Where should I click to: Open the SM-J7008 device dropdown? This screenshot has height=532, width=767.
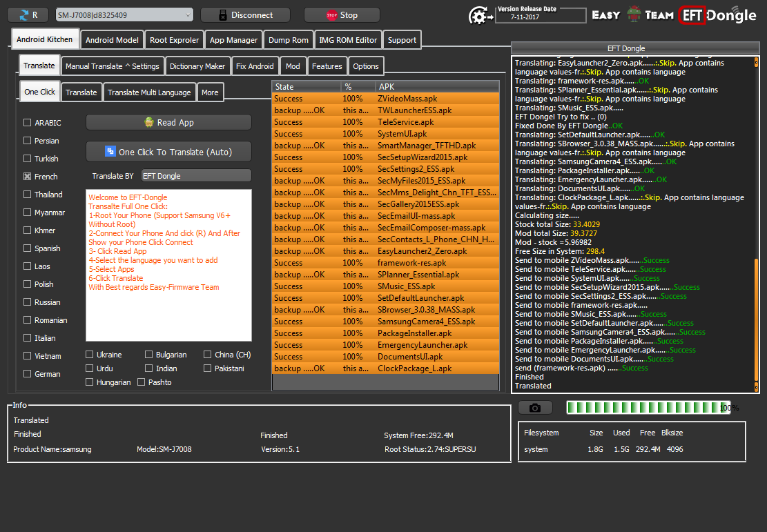point(124,15)
